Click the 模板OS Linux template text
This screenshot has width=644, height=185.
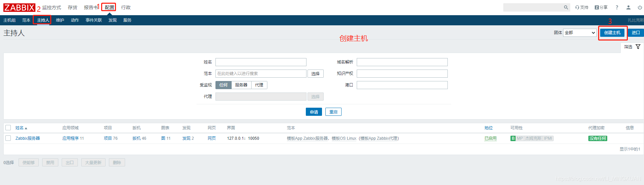[344, 138]
